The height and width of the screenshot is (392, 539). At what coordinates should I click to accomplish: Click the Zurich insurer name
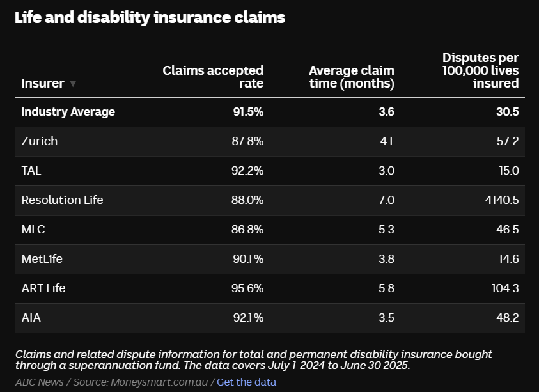tap(39, 141)
